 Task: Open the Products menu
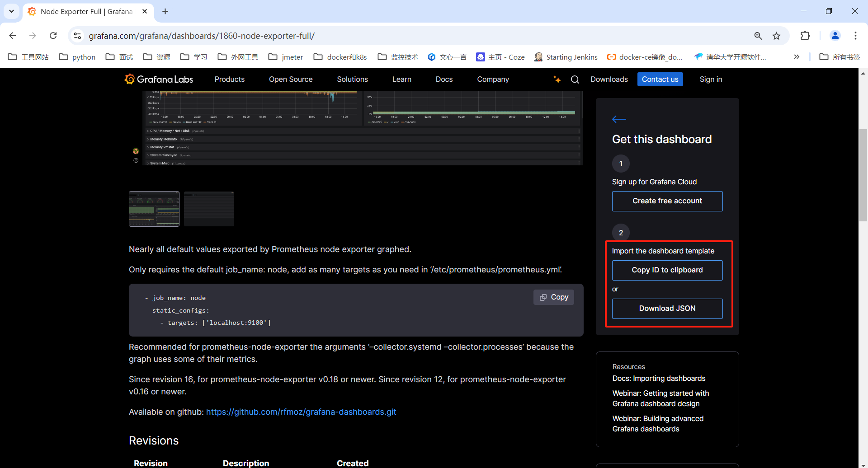point(229,79)
